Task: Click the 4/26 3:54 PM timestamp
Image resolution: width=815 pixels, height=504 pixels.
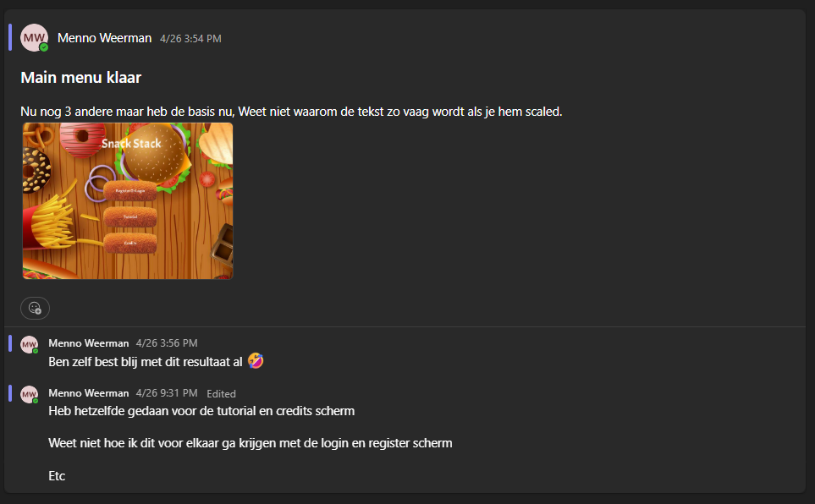Action: pyautogui.click(x=190, y=38)
